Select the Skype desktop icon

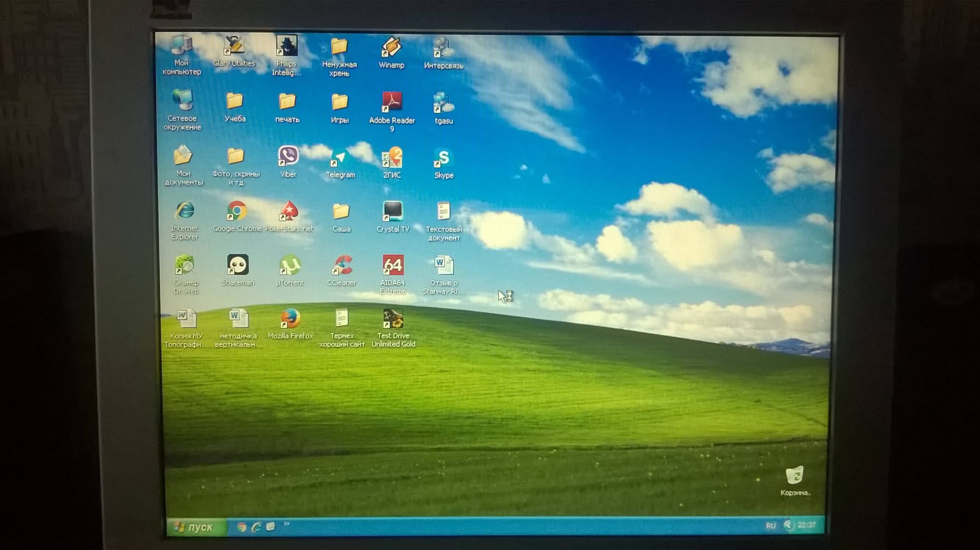pos(443,158)
